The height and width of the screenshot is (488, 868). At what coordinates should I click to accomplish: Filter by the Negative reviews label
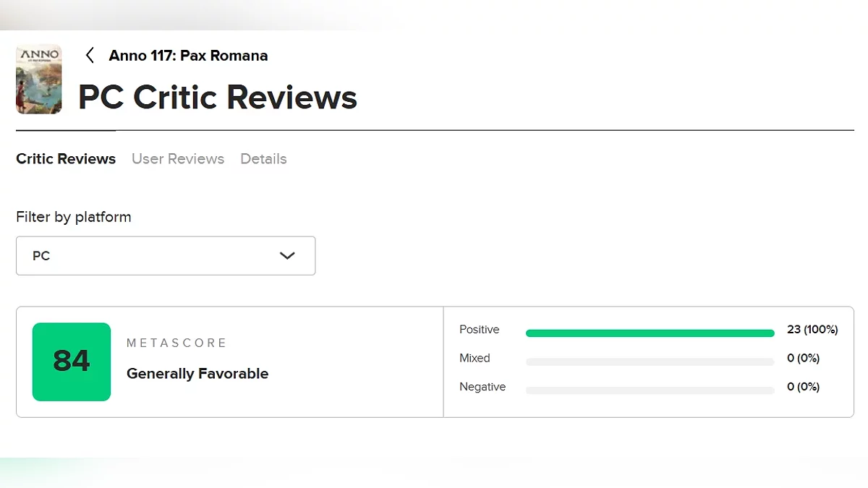[x=482, y=388]
